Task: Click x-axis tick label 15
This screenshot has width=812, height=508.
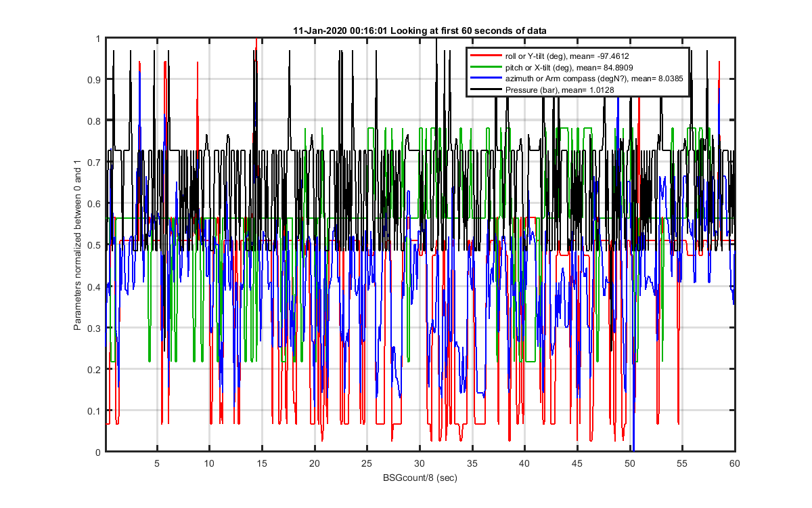Action: [x=262, y=463]
